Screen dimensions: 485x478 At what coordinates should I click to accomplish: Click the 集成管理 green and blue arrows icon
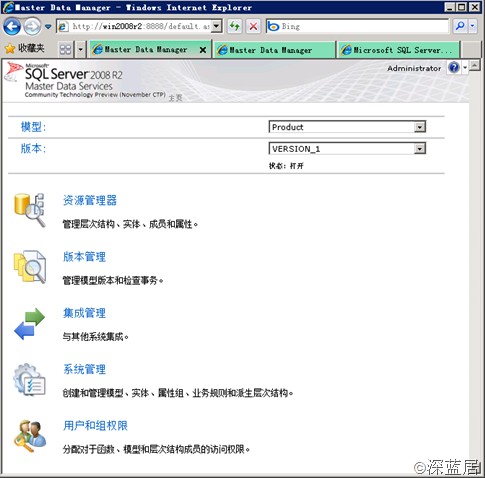point(29,324)
